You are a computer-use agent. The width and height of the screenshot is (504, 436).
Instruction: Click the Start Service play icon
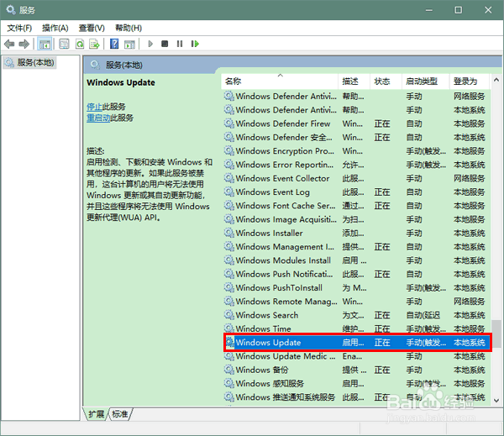tap(150, 44)
